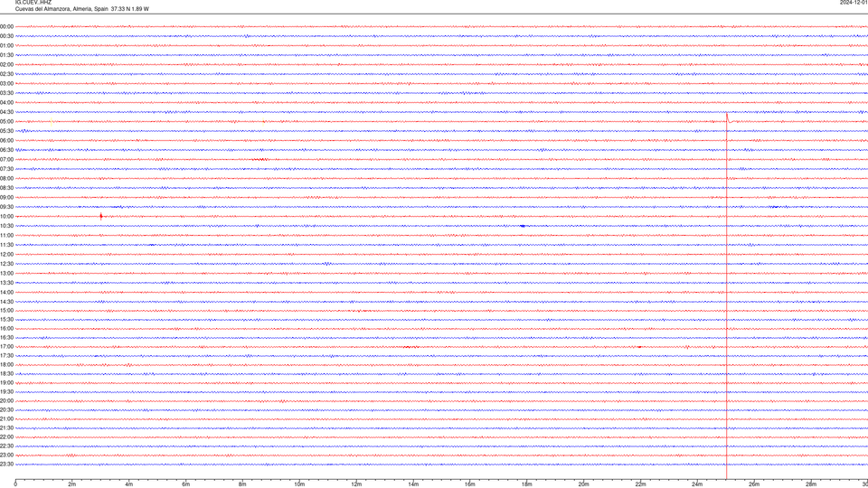This screenshot has height=488, width=868.
Task: Click the 15:00 time label
Action: [6, 310]
